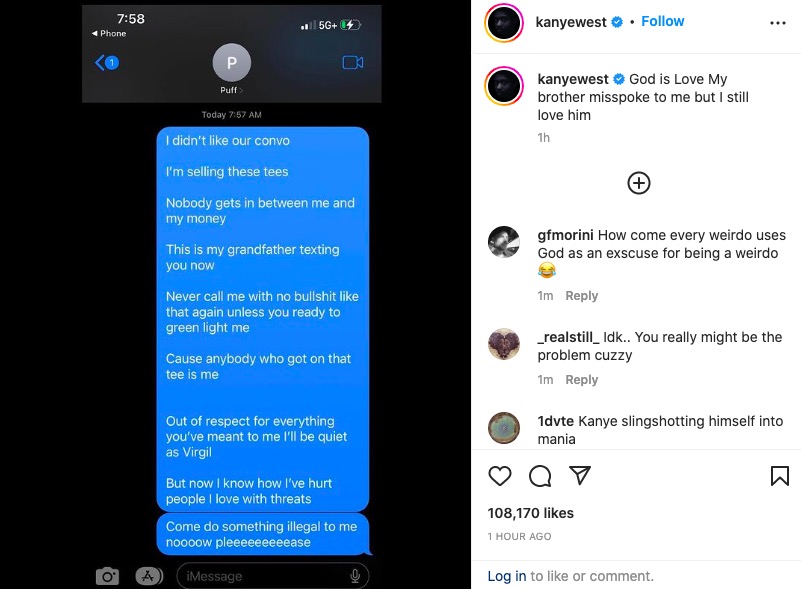801x589 pixels.
Task: Click the Follow link next to kanyewest
Action: click(x=663, y=21)
